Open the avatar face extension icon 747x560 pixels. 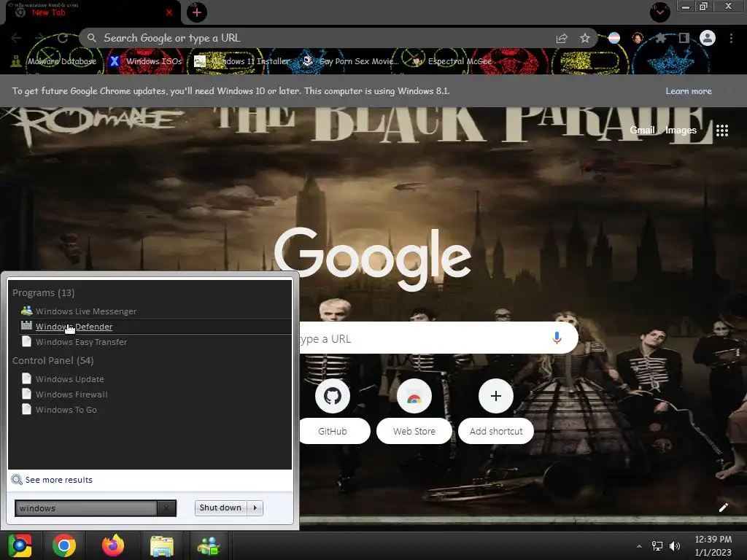tap(638, 38)
